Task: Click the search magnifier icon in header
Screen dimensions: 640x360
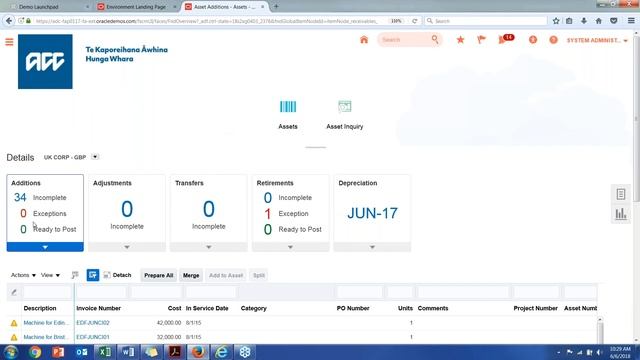Action: (x=435, y=39)
